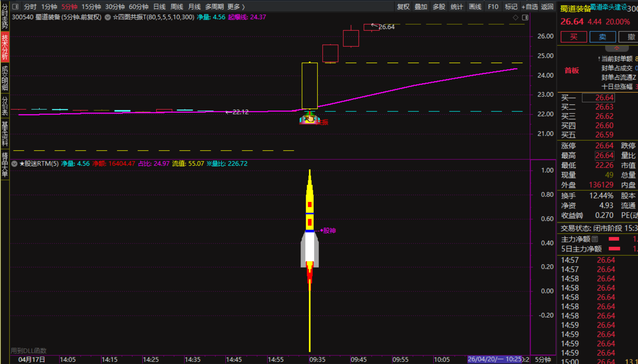Click the list icon next to 主力净额

pyautogui.click(x=595, y=239)
